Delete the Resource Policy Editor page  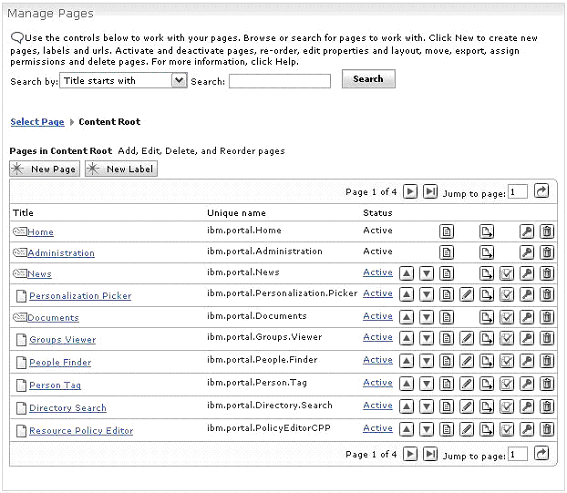point(547,430)
